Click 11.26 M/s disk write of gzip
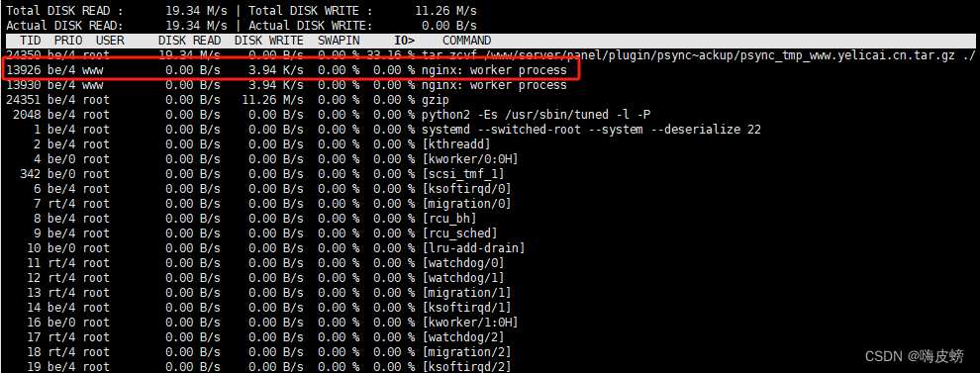This screenshot has height=373, width=980. [272, 100]
